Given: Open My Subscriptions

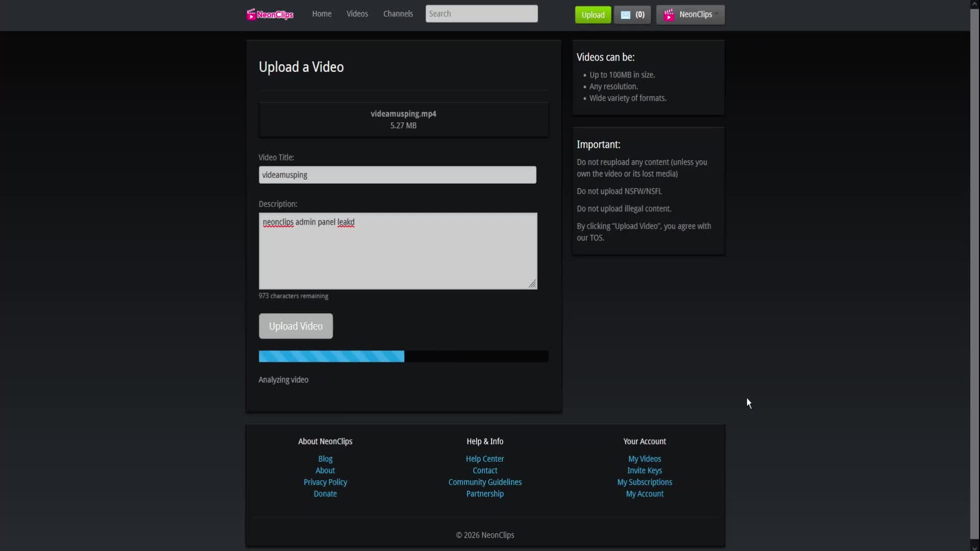Looking at the screenshot, I should tap(644, 482).
